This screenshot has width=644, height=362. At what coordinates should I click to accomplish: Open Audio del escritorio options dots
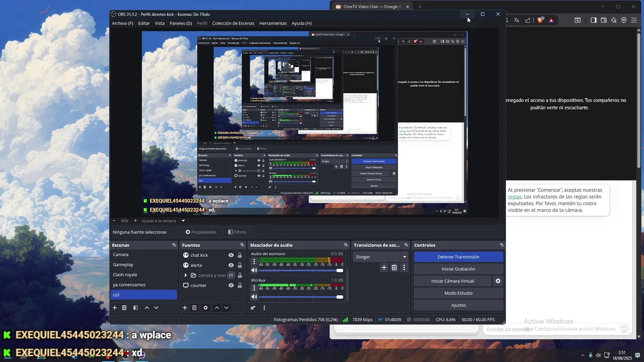click(x=254, y=262)
